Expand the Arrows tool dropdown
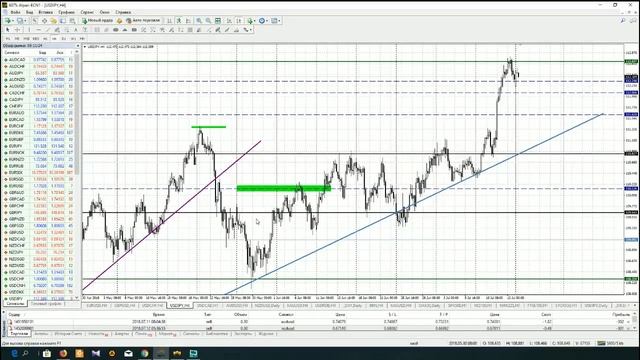The width and height of the screenshot is (640, 360). click(251, 30)
